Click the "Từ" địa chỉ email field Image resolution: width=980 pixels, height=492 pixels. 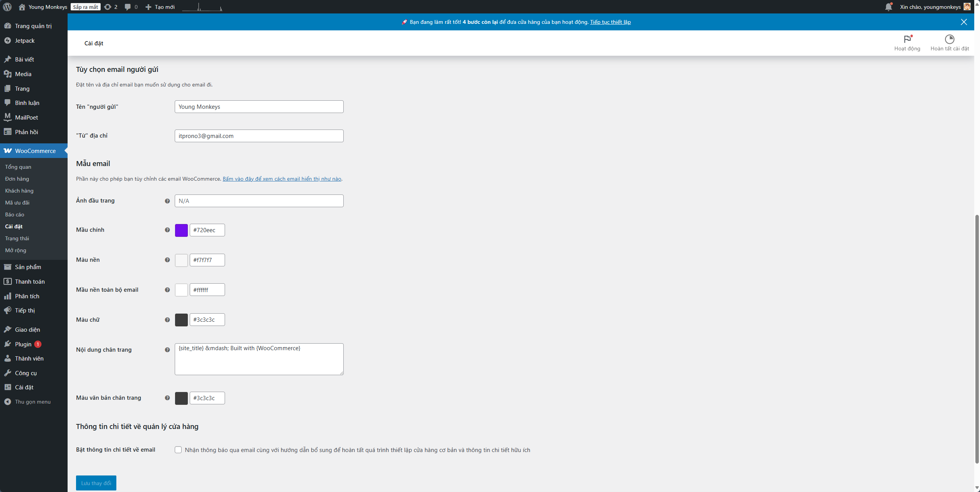[259, 136]
